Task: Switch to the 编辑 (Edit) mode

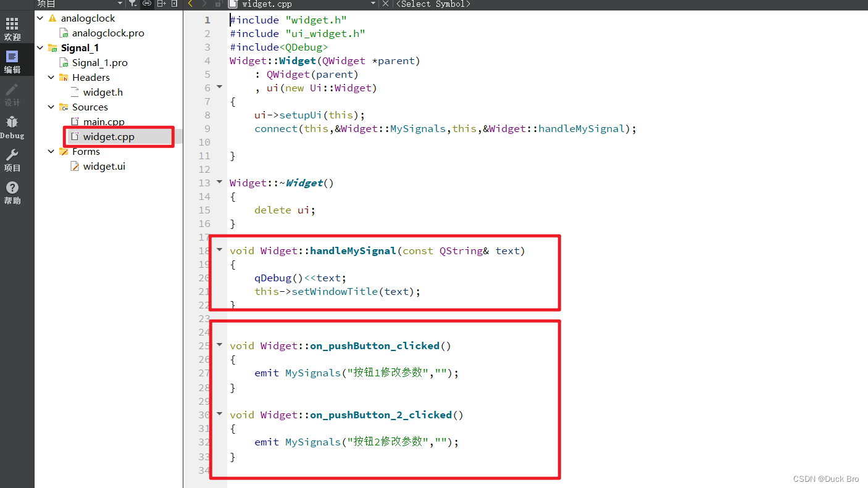Action: pyautogui.click(x=12, y=62)
